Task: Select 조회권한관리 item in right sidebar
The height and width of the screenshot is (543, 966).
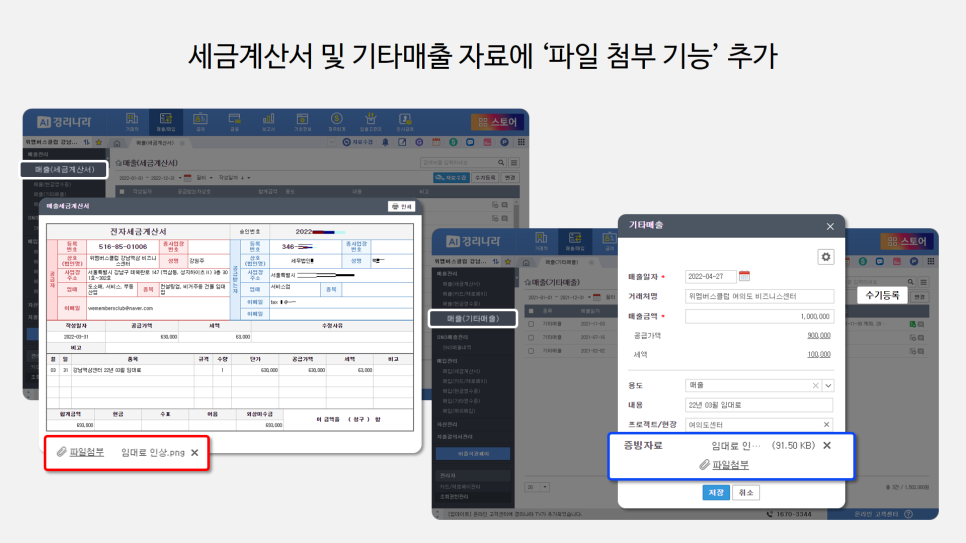Action: tap(454, 497)
